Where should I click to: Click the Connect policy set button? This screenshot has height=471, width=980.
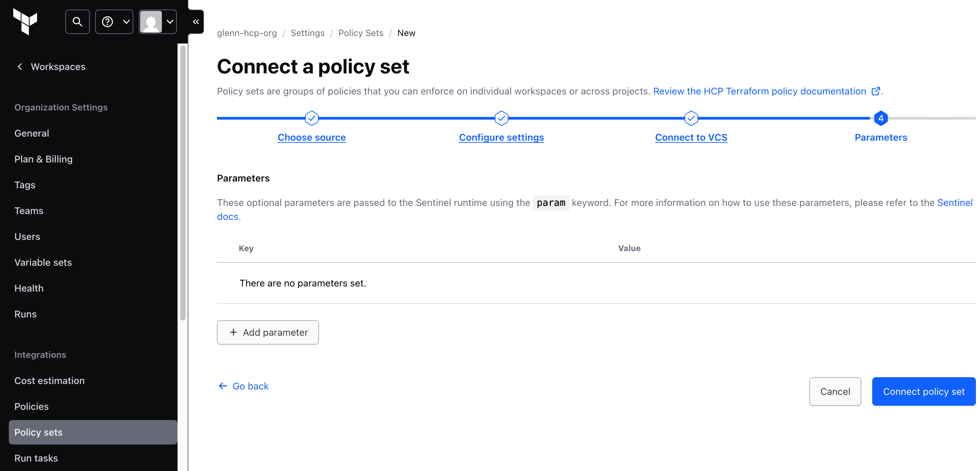[x=923, y=391]
